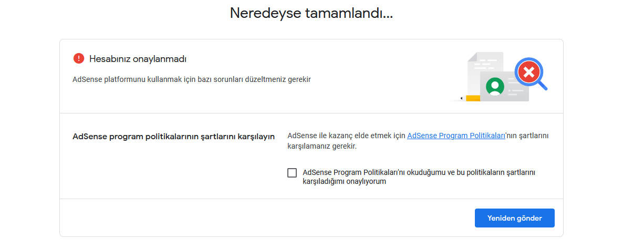
Task: Click the yellow folder shape in illustration
Action: pos(473,98)
